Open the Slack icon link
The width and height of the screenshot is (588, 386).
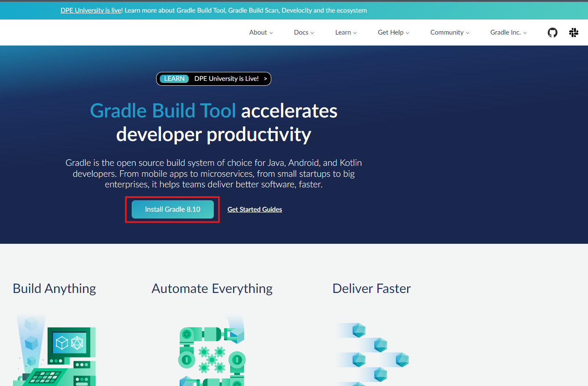tap(574, 33)
